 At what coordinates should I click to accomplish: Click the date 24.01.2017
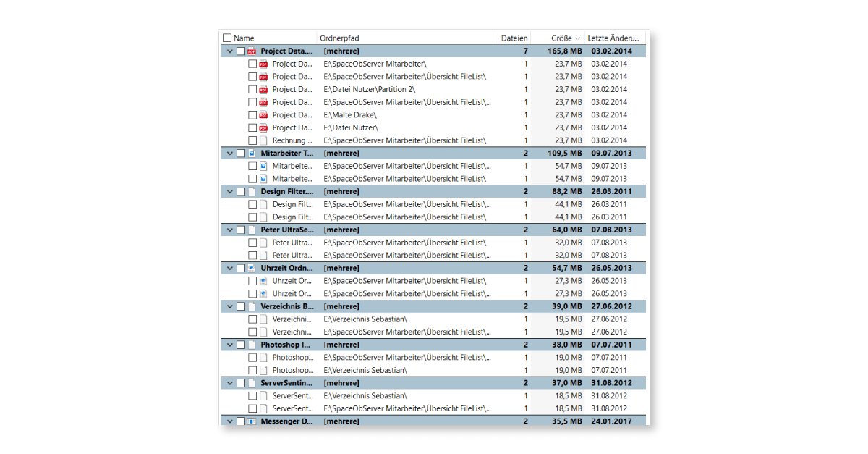[x=611, y=421]
